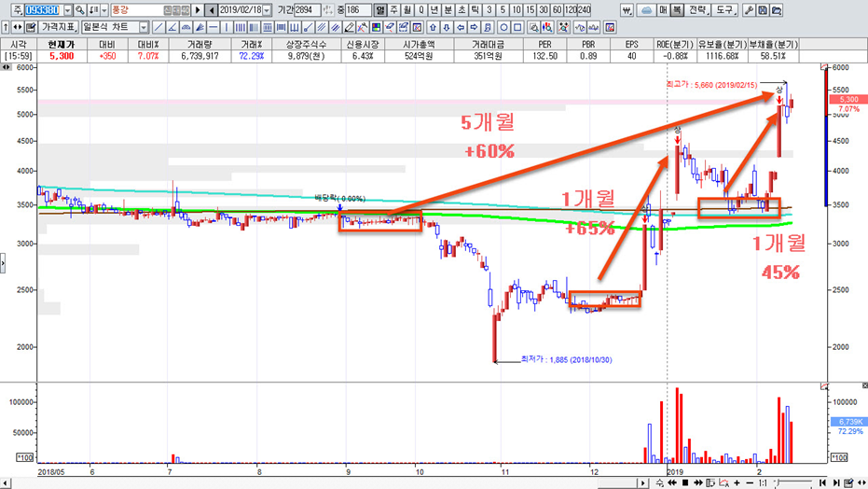The width and height of the screenshot is (868, 489).
Task: Click the save floppy disk icon
Action: 763,10
